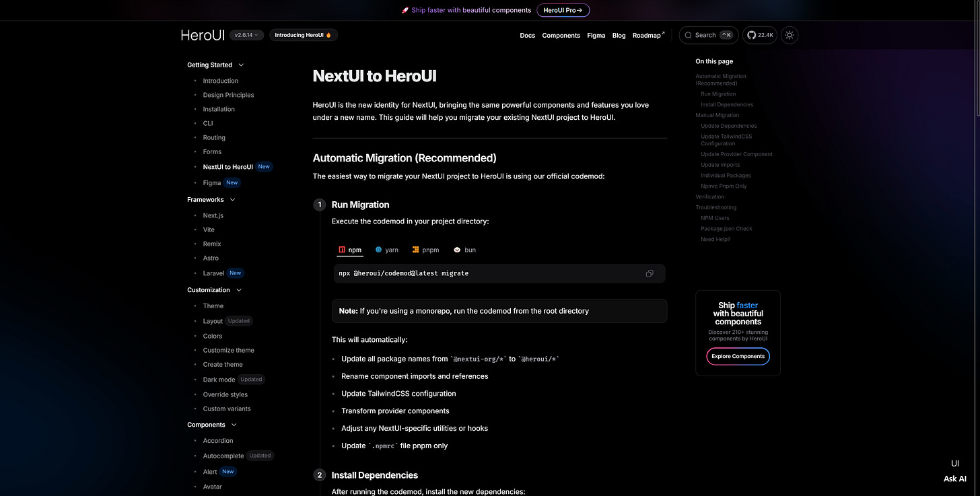Image resolution: width=980 pixels, height=496 pixels.
Task: Jump to Update Dependencies in page outline
Action: point(728,126)
